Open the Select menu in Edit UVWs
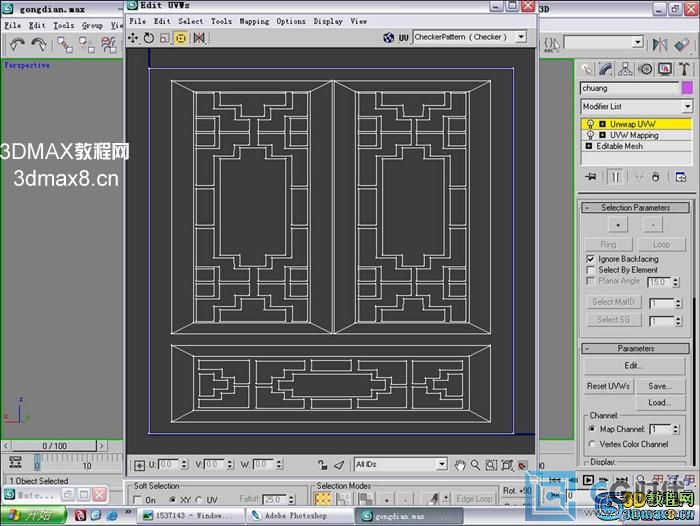This screenshot has width=700, height=526. tap(191, 21)
